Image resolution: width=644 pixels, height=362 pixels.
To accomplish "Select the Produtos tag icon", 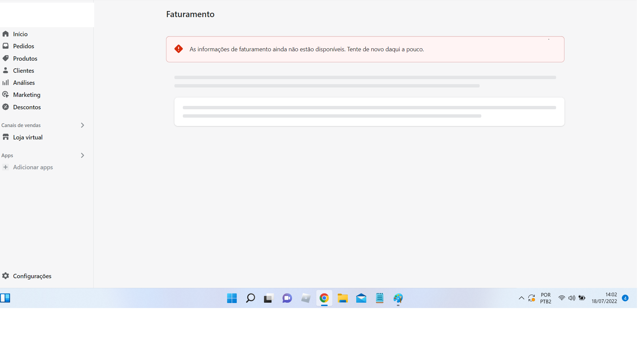I will tap(5, 58).
